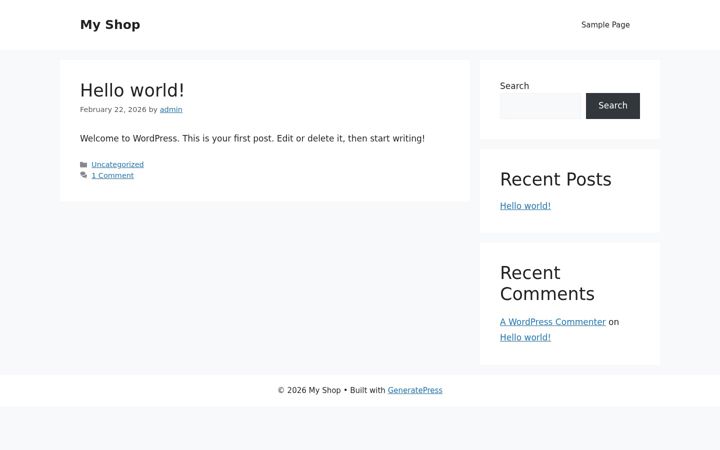Image resolution: width=720 pixels, height=450 pixels.
Task: Click the Uncategorized category link
Action: pyautogui.click(x=118, y=164)
